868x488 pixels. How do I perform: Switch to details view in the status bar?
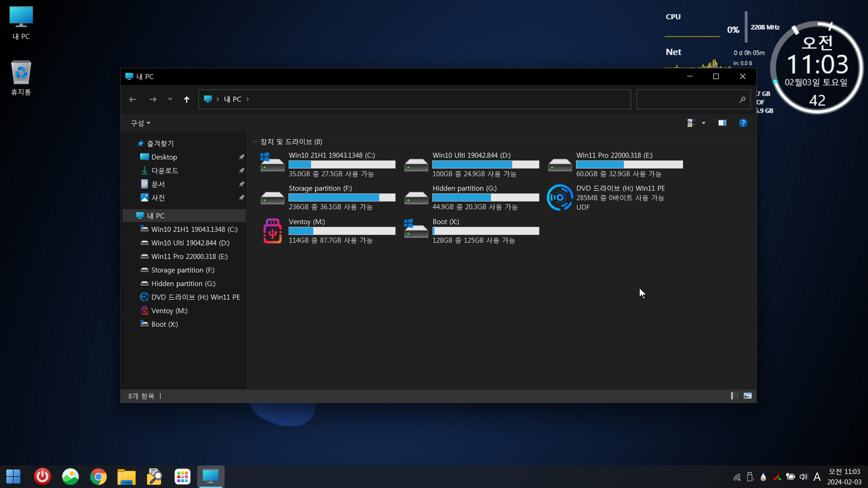tap(735, 396)
